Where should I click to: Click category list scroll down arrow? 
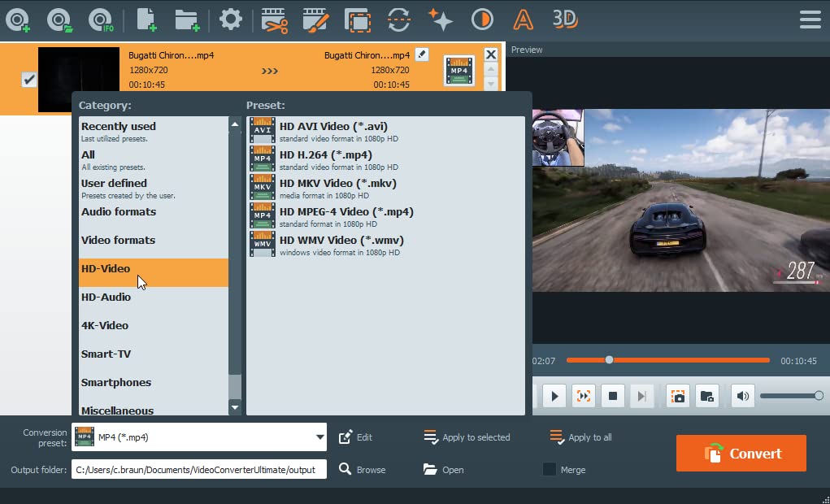pyautogui.click(x=235, y=407)
